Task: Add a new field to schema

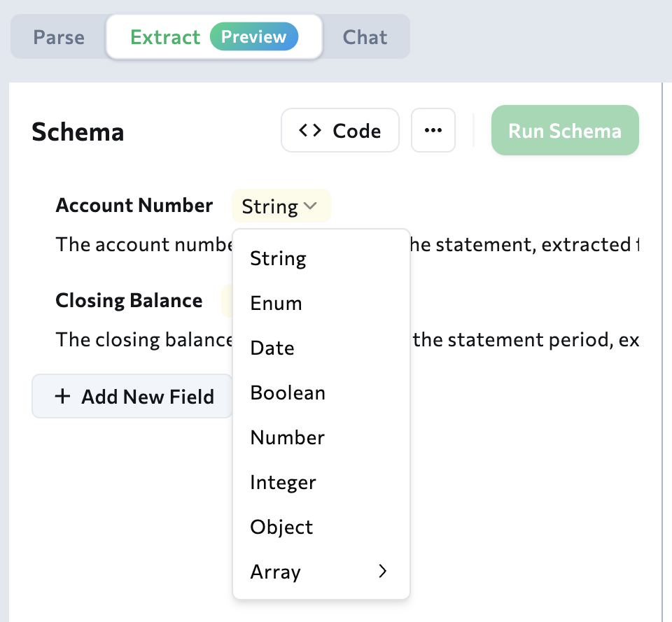Action: (x=133, y=397)
